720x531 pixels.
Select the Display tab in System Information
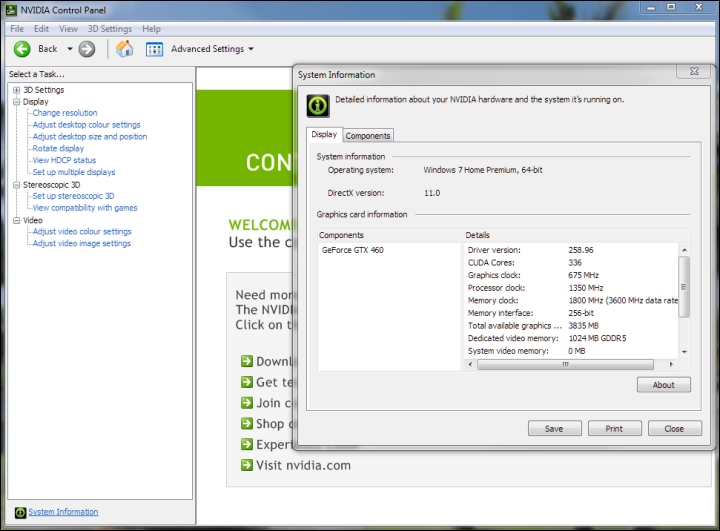click(324, 134)
